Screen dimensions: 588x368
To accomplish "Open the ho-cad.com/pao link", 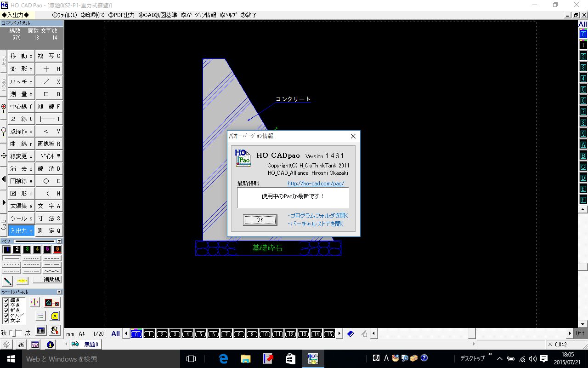I will [x=316, y=184].
